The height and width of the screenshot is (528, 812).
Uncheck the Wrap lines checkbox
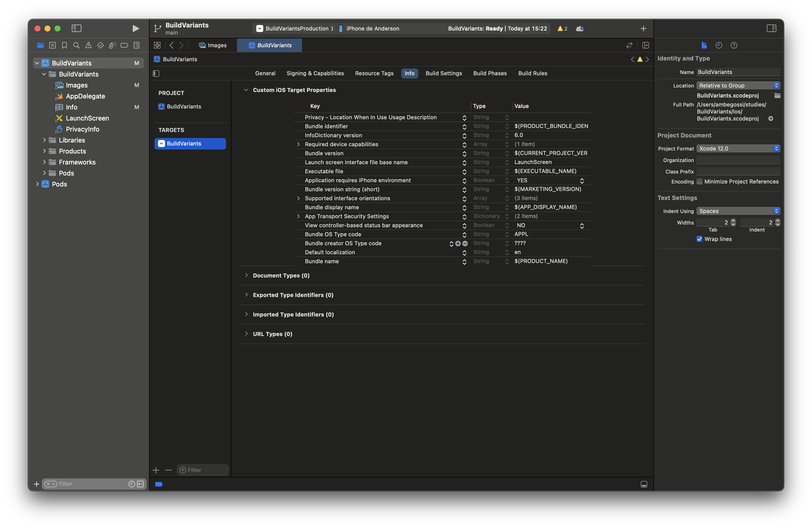699,239
